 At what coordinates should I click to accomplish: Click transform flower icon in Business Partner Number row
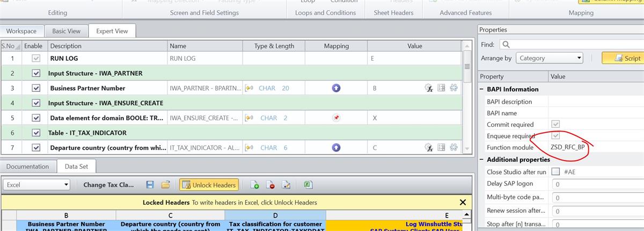pos(453,88)
